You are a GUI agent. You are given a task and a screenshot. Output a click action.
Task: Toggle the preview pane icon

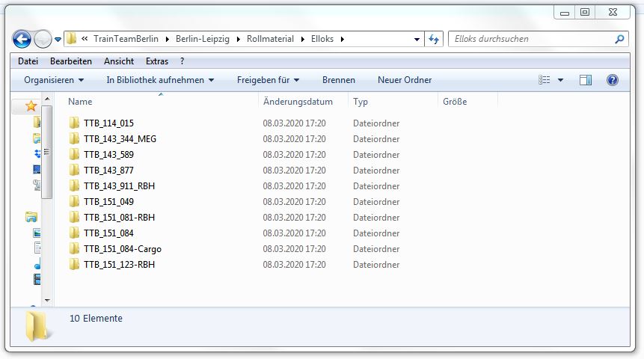click(x=586, y=80)
